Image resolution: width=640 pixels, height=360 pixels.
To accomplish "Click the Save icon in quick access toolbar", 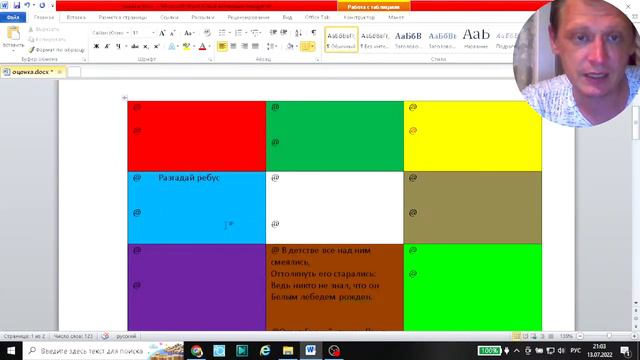I will 17,5.
